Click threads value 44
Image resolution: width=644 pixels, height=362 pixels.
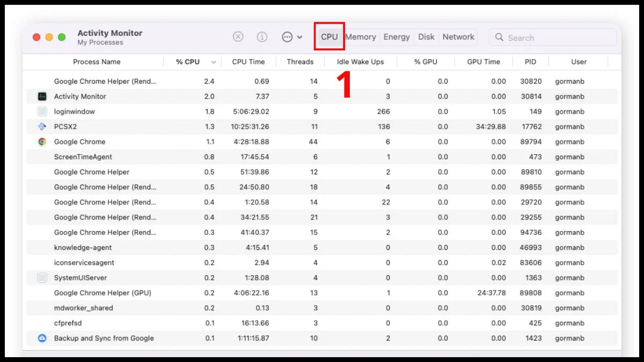[x=313, y=142]
